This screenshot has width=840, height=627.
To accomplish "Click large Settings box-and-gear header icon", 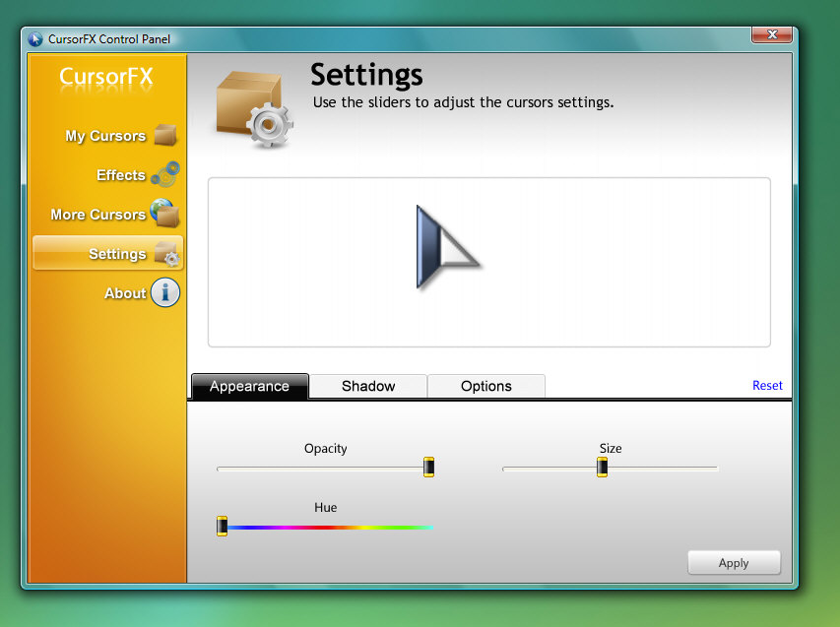I will click(253, 110).
